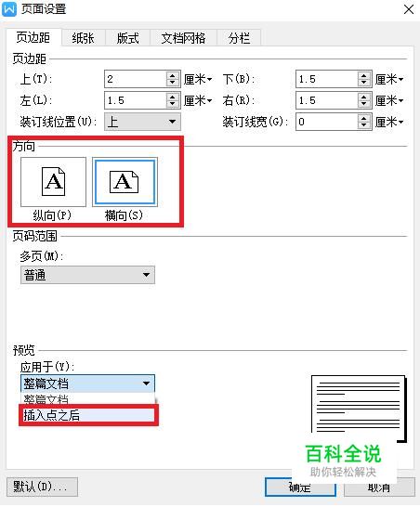This screenshot has width=420, height=507.
Task: Click the WPS logo in title bar
Action: (9, 9)
